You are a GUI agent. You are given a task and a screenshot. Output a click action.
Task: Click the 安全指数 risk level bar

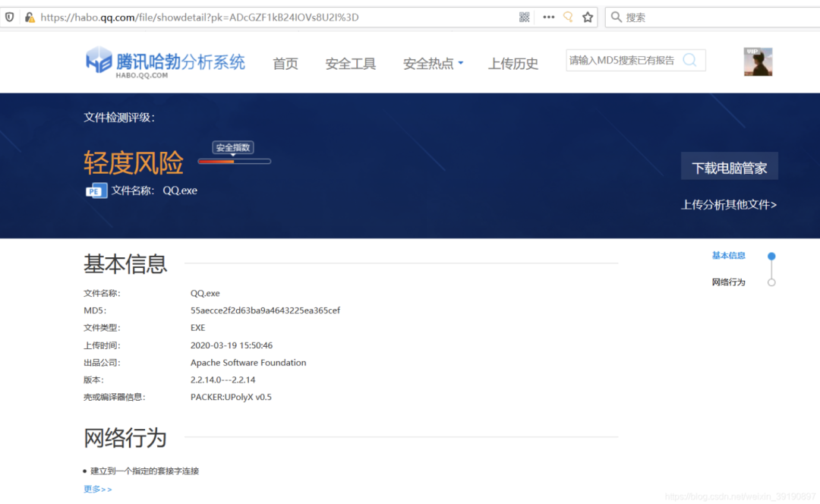235,162
